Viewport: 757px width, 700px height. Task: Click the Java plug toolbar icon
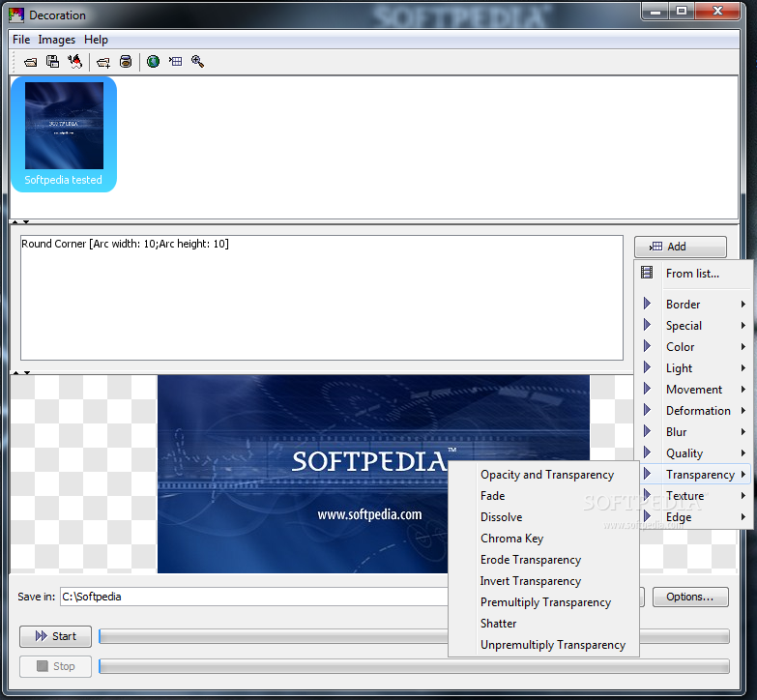[x=74, y=61]
